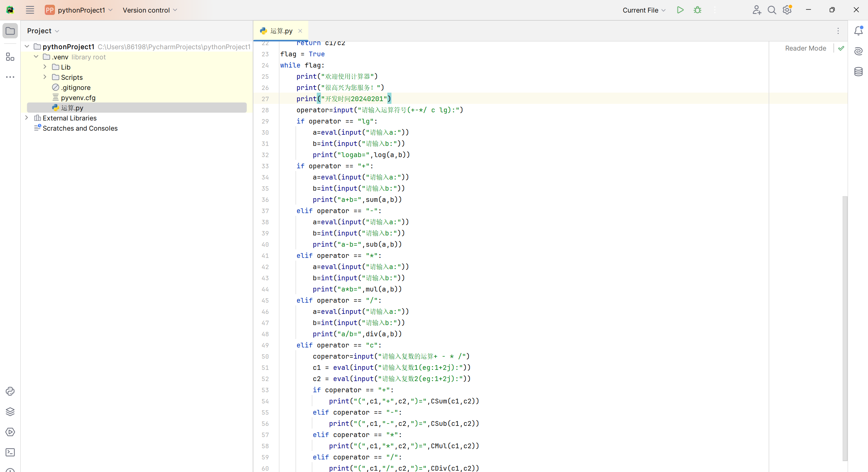The width and height of the screenshot is (868, 472).
Task: Open the Database tool window
Action: (x=858, y=72)
